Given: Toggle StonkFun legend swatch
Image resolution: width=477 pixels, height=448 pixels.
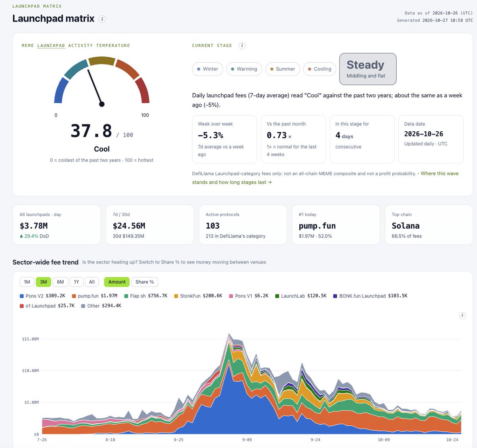Looking at the screenshot, I should [176, 296].
